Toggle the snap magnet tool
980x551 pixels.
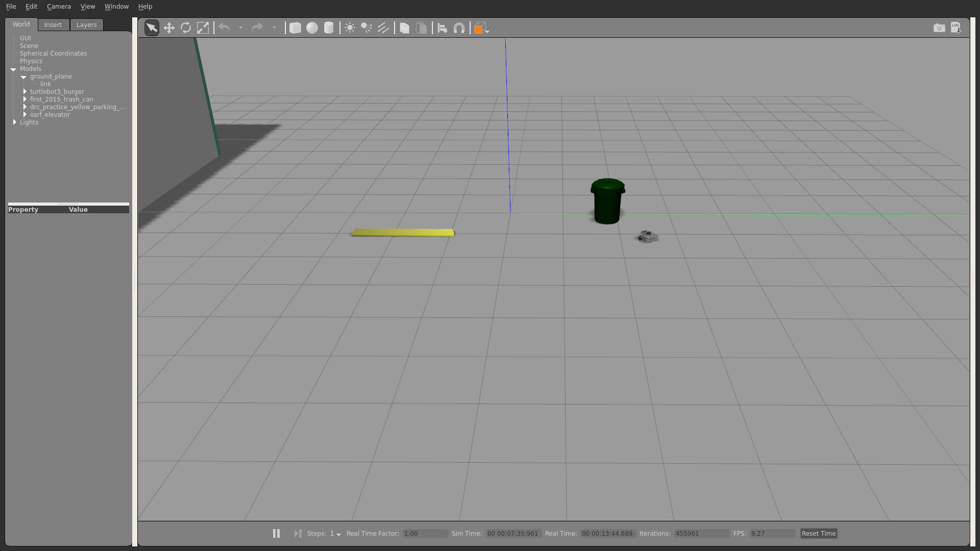coord(459,28)
